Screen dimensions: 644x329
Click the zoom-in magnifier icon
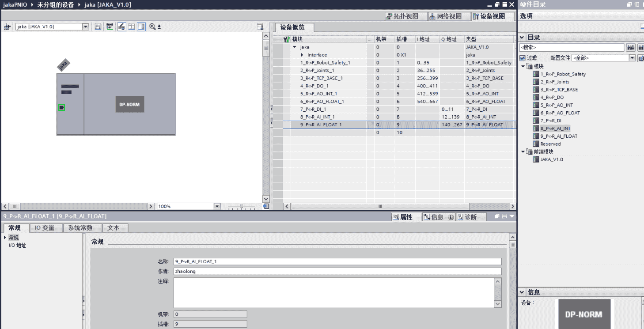point(152,26)
